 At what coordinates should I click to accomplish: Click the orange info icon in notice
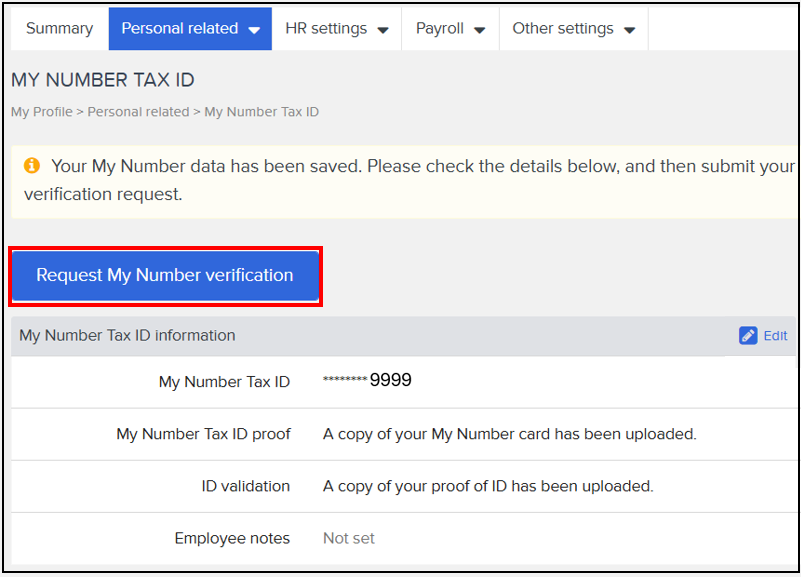click(x=32, y=166)
